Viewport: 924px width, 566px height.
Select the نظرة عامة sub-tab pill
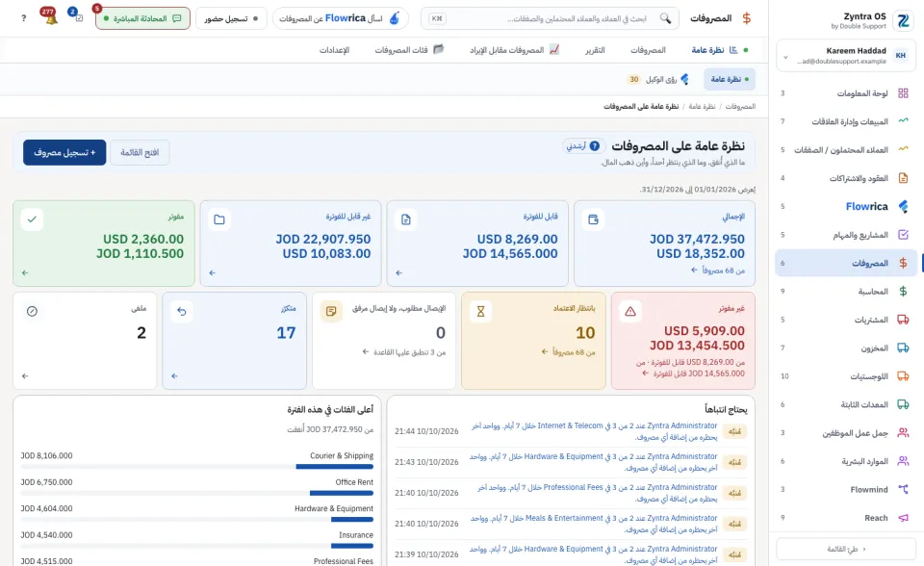point(730,79)
